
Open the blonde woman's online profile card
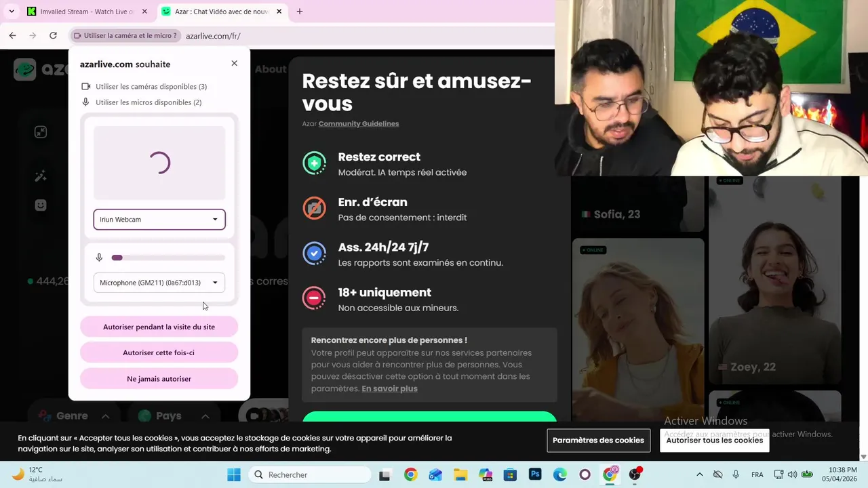[637, 329]
